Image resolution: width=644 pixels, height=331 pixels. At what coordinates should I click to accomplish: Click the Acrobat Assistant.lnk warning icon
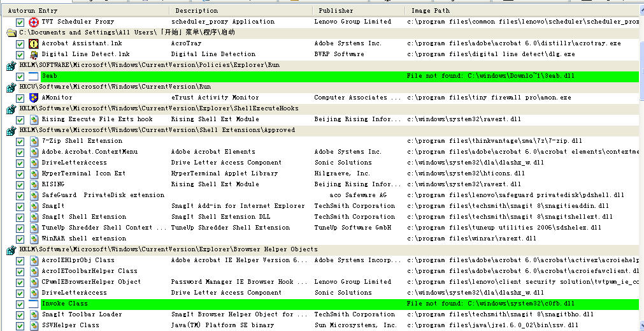tap(34, 43)
